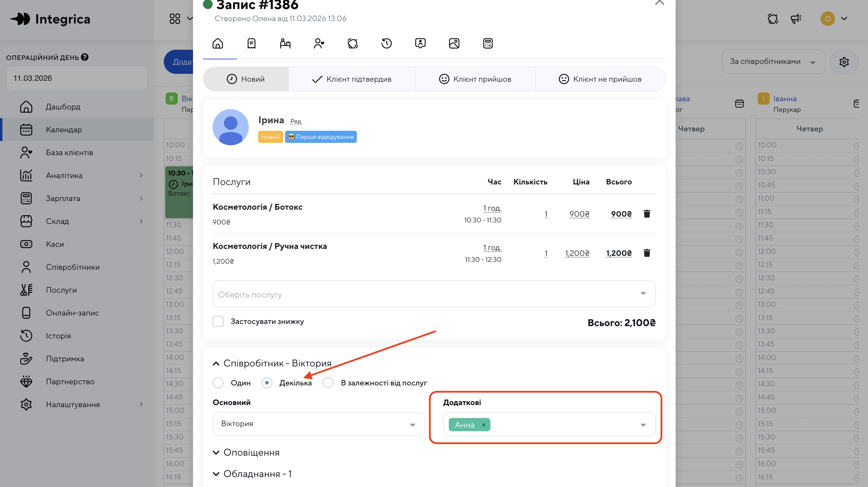Open the receipt document icon tab

point(251,43)
